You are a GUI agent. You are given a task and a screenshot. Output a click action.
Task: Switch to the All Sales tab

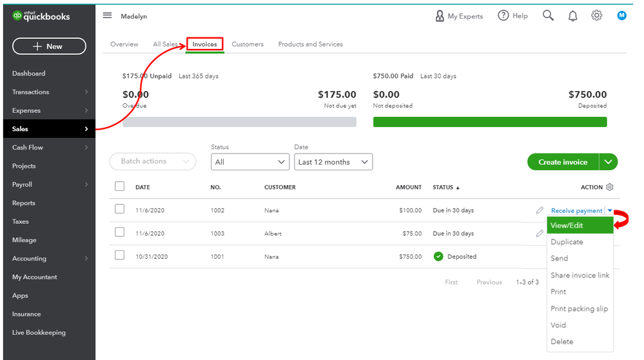165,44
